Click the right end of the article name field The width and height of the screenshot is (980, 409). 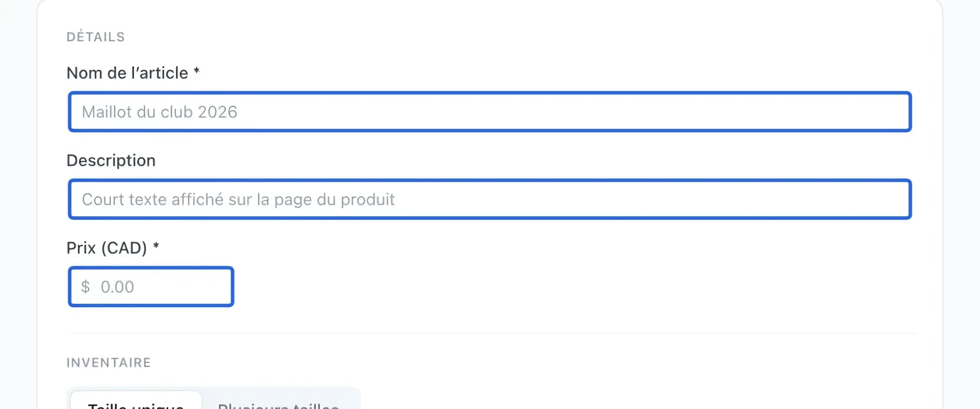click(x=886, y=112)
